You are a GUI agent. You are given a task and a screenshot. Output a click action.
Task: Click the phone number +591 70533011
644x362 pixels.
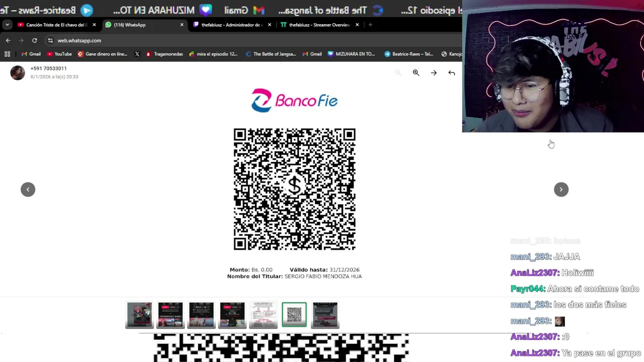(48, 68)
